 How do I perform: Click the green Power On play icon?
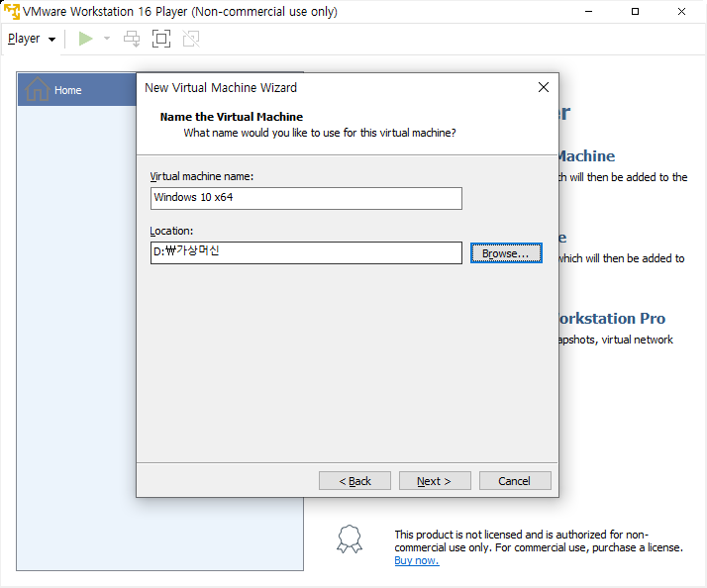[x=86, y=39]
